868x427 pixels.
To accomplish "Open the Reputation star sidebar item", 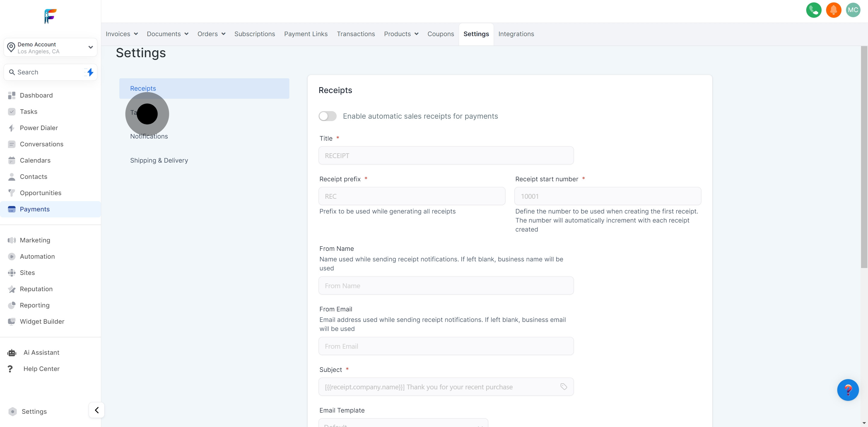I will coord(36,289).
